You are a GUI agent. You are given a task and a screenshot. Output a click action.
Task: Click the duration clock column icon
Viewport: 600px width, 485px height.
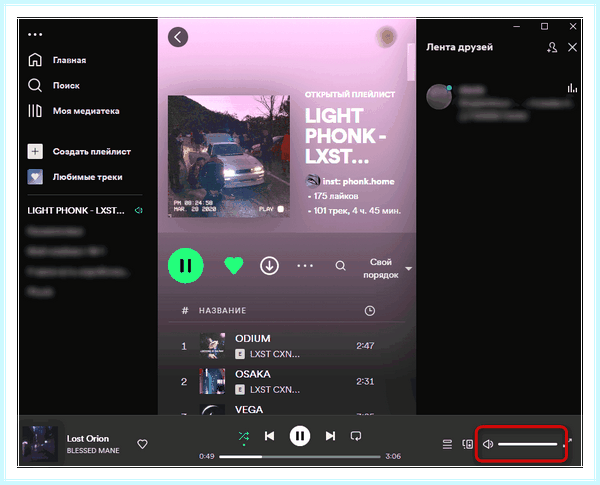[x=370, y=310]
